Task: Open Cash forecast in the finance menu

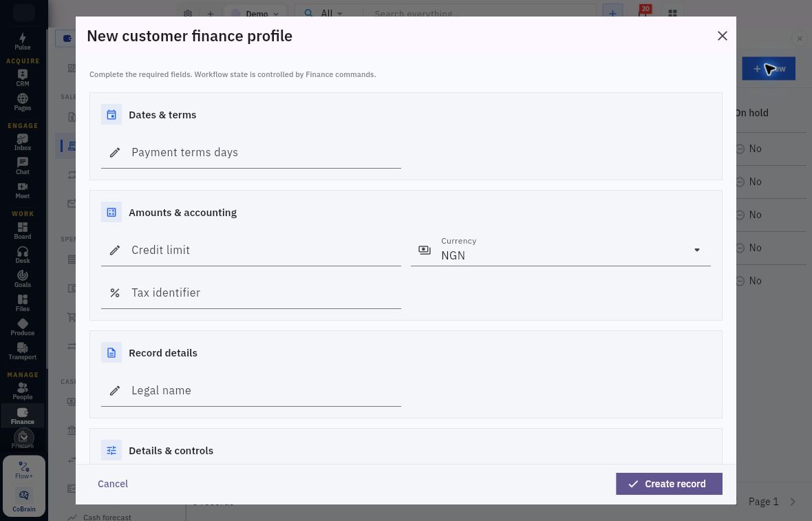Action: pos(100,517)
